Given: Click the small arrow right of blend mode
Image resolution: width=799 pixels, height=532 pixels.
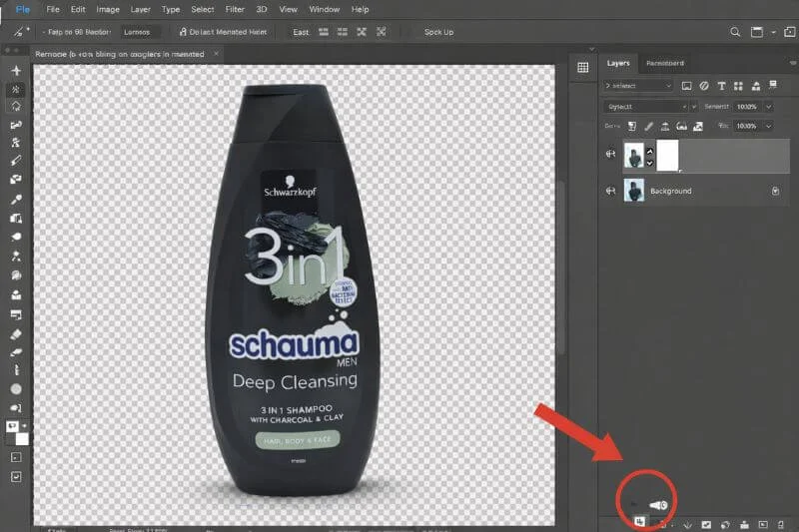Looking at the screenshot, I should pyautogui.click(x=693, y=107).
